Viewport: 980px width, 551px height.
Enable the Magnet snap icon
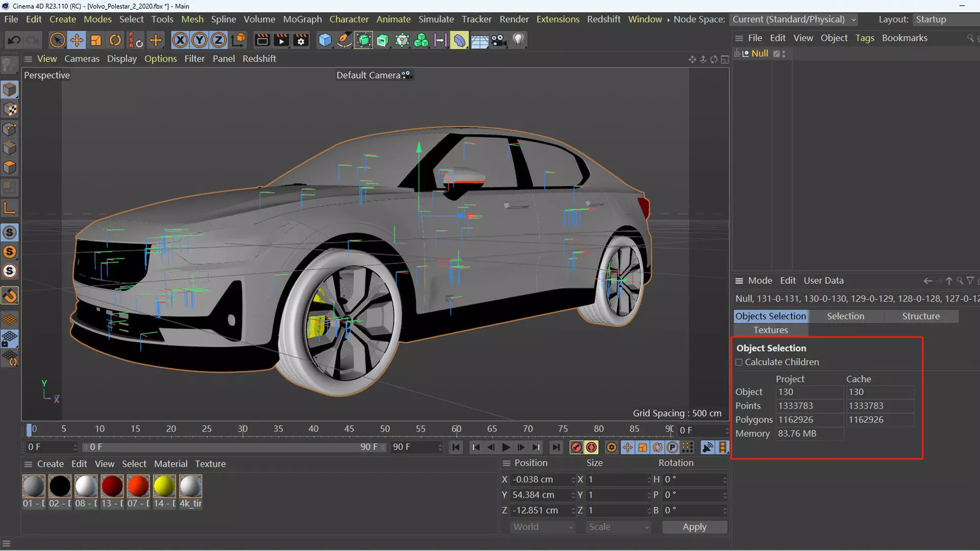pos(10,296)
